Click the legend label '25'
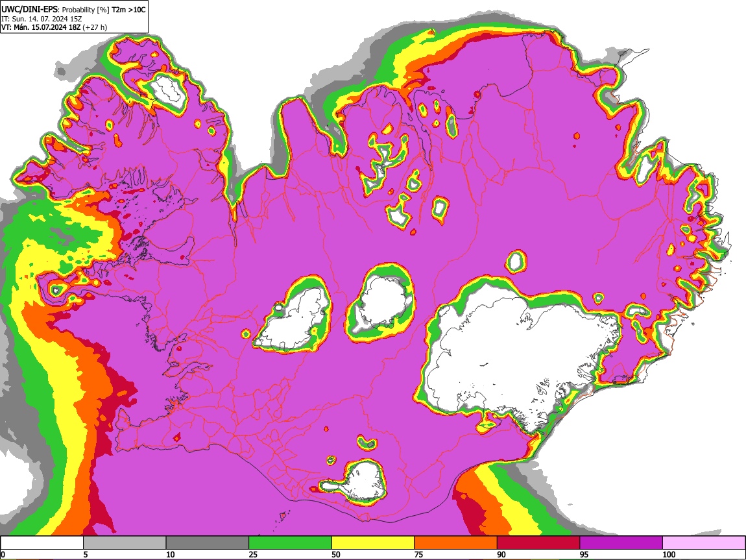This screenshot has width=746, height=560. pyautogui.click(x=253, y=554)
